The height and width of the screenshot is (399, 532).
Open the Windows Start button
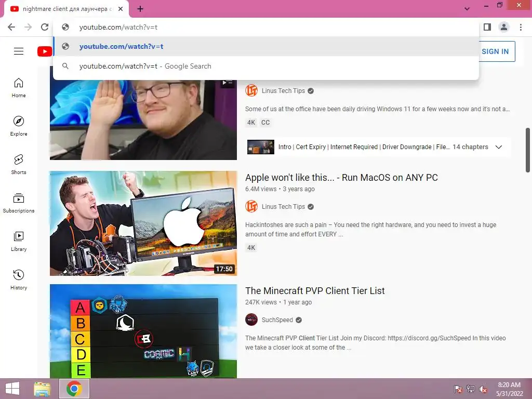(12, 389)
